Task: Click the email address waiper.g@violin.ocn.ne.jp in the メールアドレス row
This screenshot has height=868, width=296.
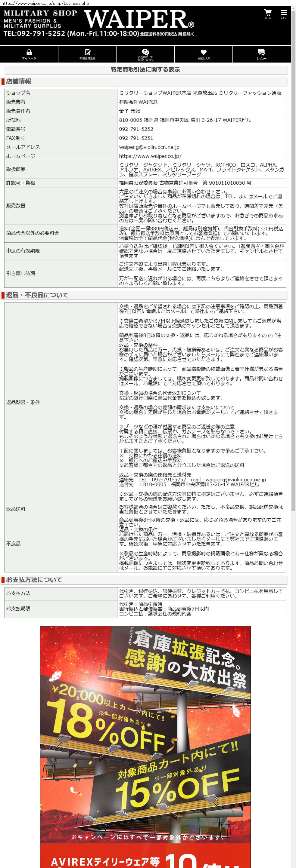Action: click(149, 147)
